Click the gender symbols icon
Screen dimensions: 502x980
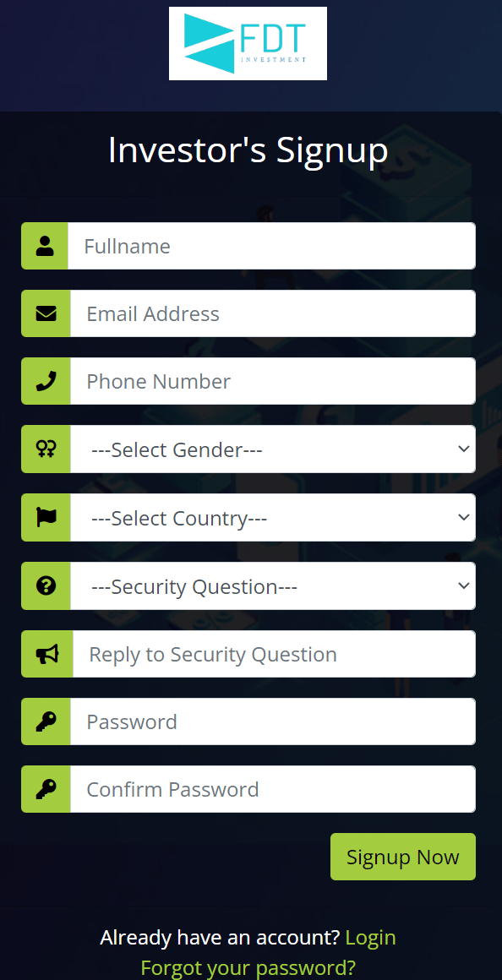tap(46, 449)
